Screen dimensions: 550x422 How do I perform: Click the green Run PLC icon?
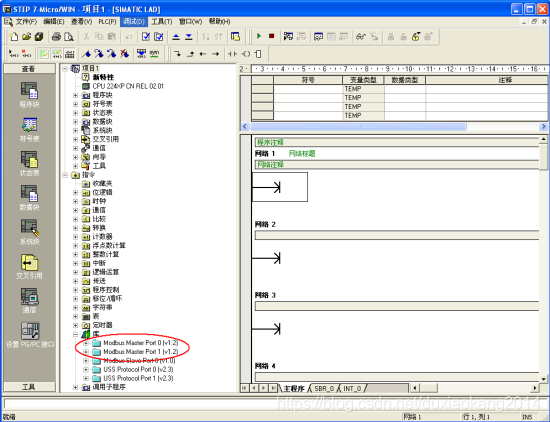259,36
